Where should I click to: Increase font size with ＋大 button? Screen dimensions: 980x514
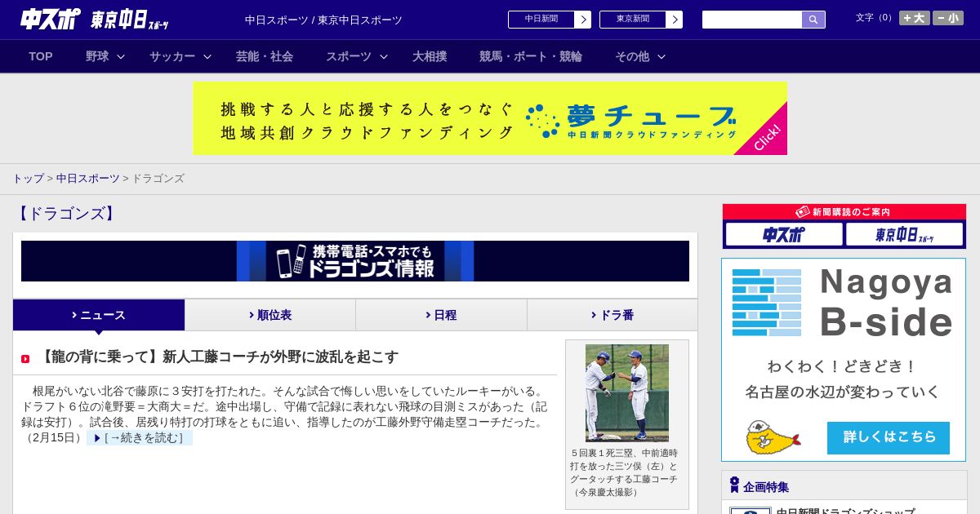pos(915,18)
